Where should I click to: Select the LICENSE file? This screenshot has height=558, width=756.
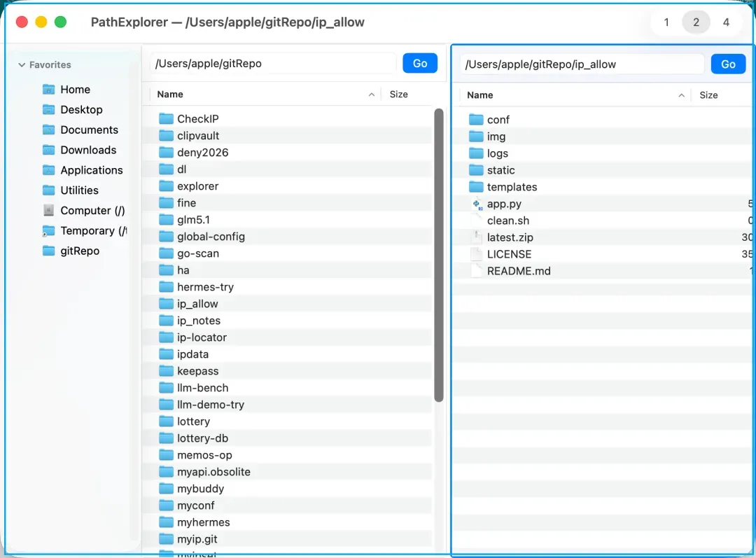coord(603,254)
